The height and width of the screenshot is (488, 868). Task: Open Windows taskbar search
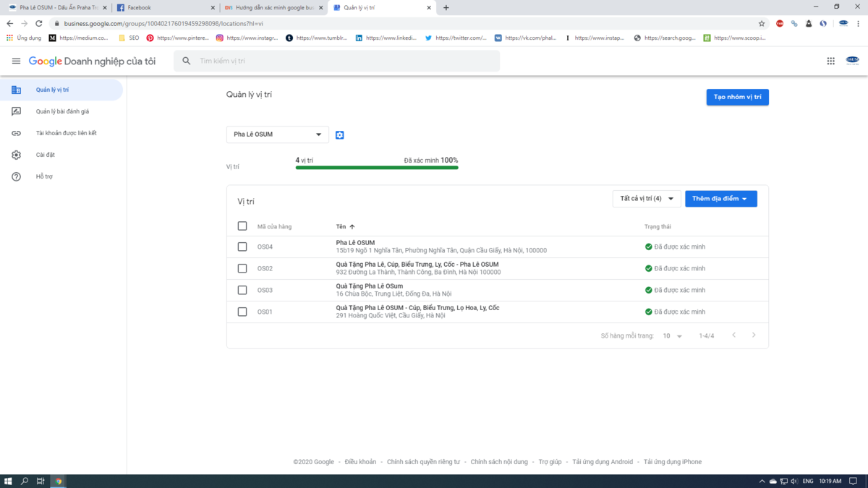25,481
